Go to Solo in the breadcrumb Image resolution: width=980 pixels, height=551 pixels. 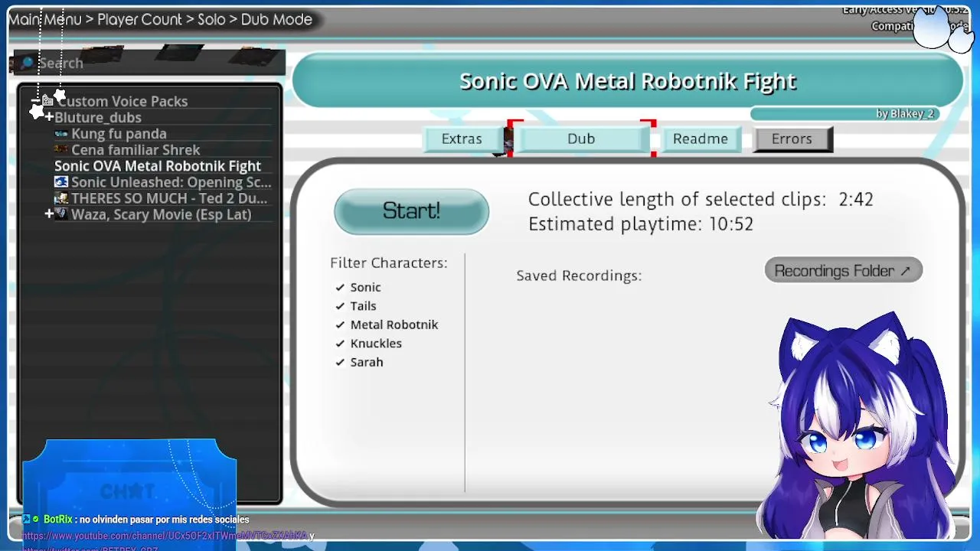[211, 20]
